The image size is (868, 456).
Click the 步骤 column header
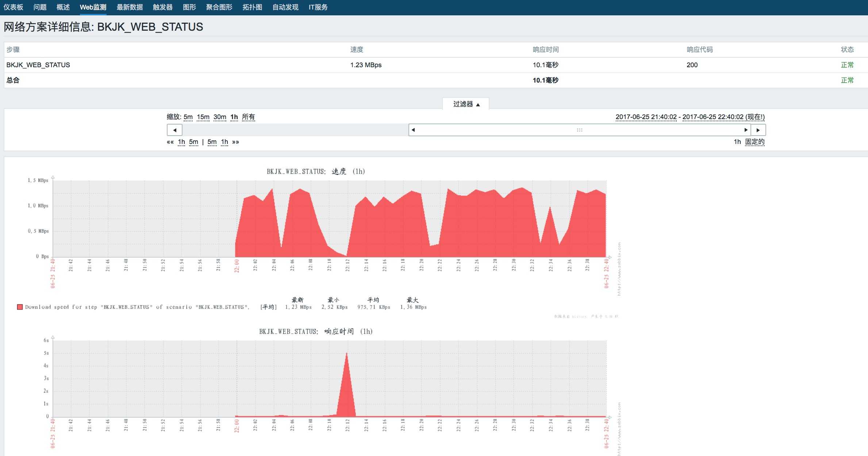[x=13, y=50]
